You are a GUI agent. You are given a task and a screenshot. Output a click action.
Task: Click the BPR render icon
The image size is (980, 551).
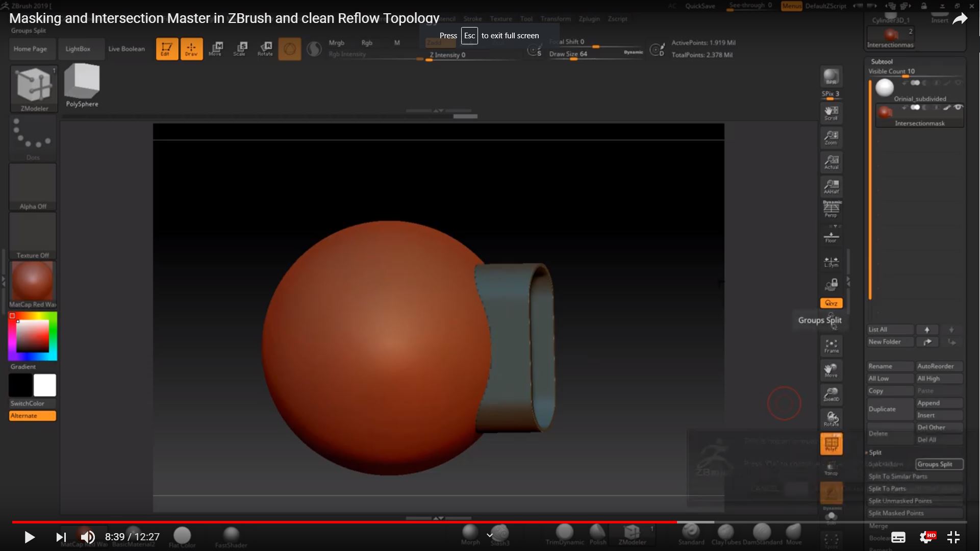click(x=831, y=77)
